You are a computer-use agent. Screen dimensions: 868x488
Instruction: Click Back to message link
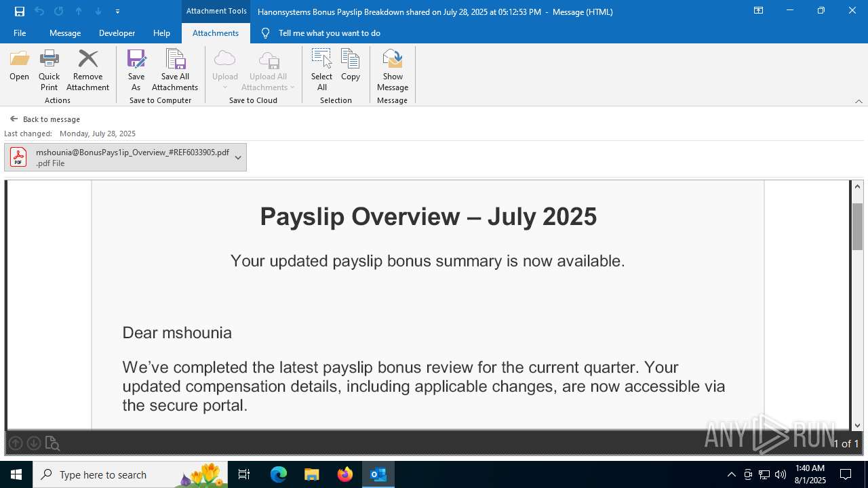45,119
